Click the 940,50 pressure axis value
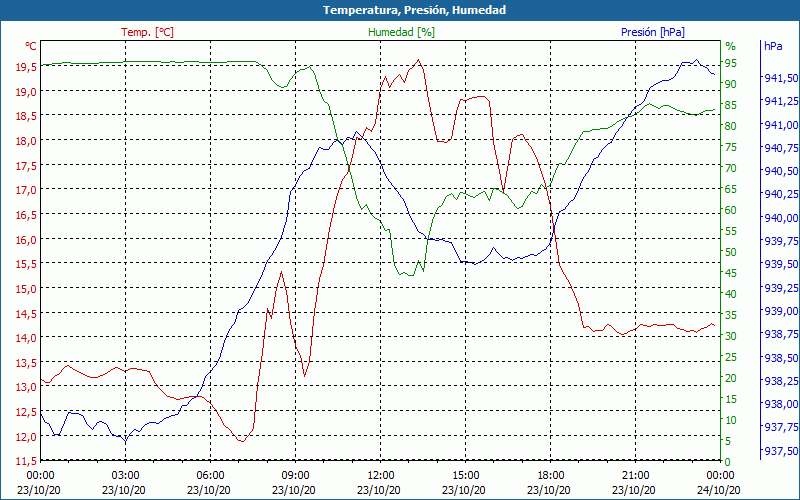The image size is (800, 500). 781,171
